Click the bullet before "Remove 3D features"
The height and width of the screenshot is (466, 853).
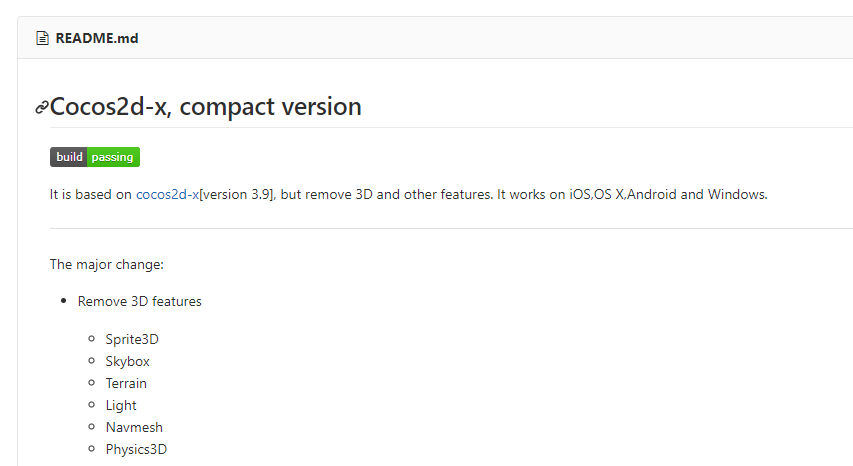click(x=64, y=301)
